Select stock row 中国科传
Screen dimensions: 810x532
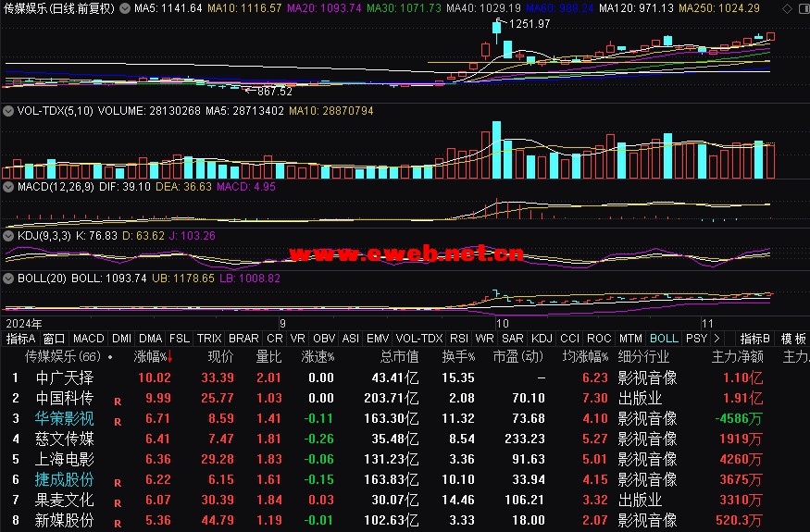coord(405,398)
